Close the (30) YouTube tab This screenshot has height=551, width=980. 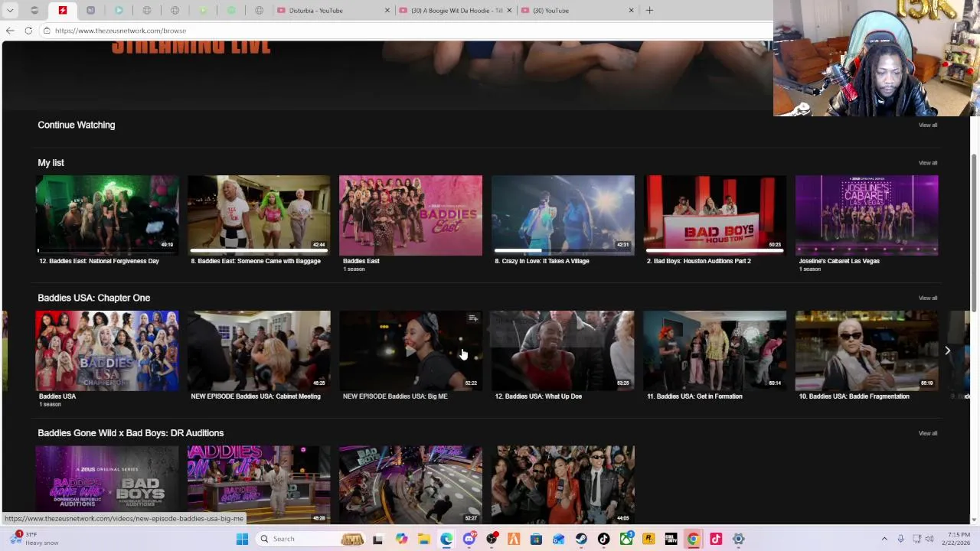tap(631, 10)
